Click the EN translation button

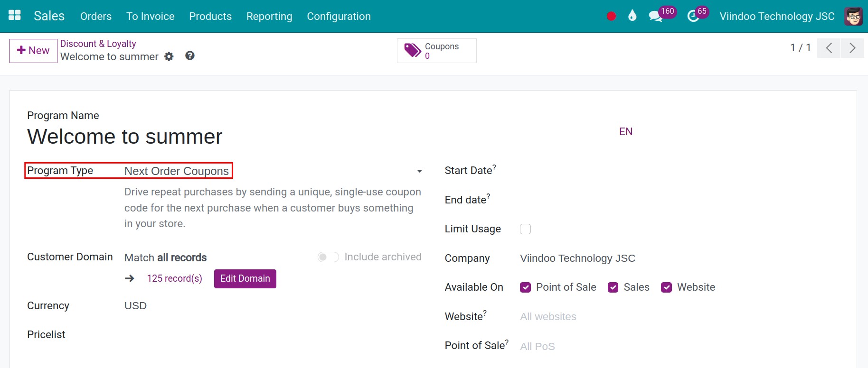point(626,132)
